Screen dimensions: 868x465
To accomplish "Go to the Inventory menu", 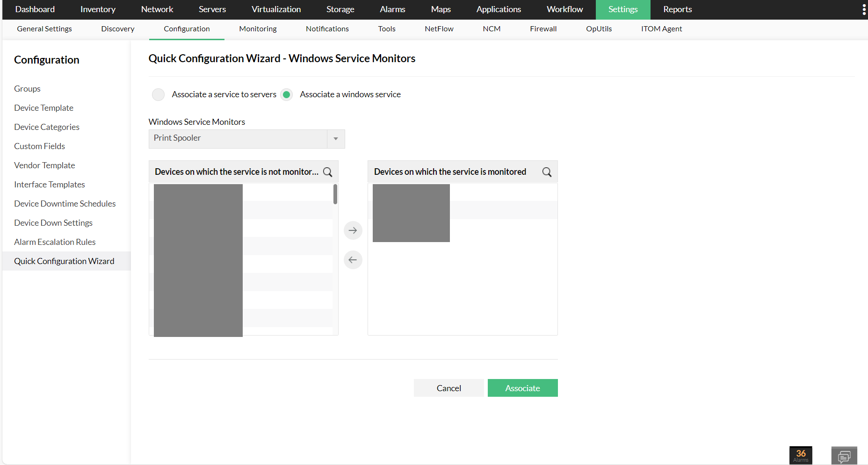I will tap(98, 9).
